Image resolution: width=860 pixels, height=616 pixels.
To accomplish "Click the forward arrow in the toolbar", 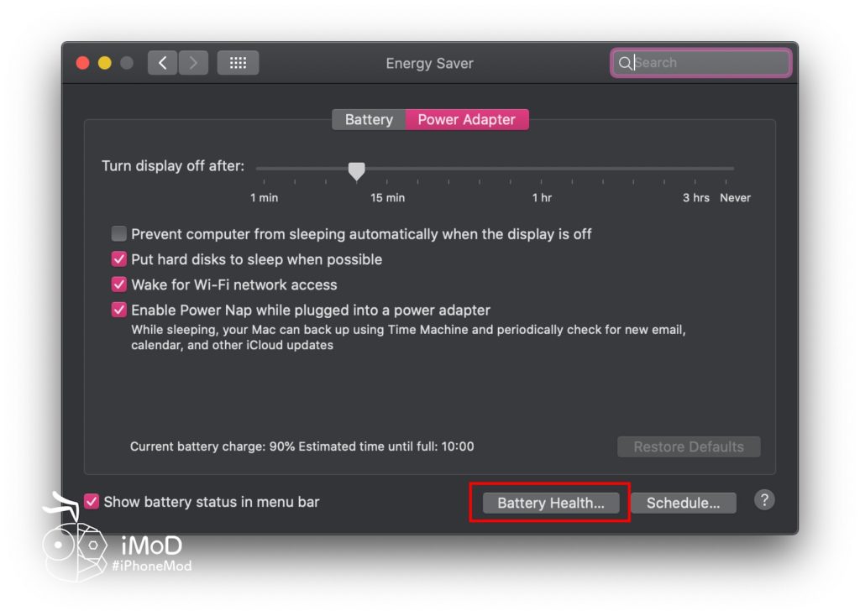I will (x=193, y=63).
